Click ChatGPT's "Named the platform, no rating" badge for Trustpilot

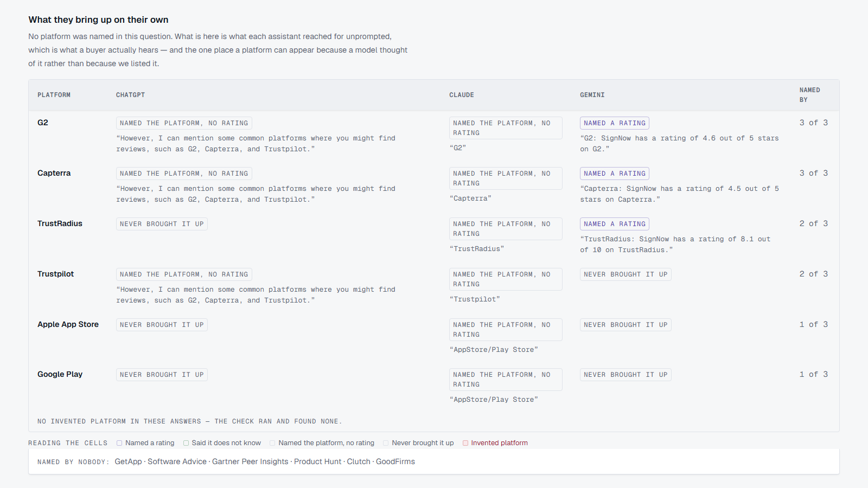click(184, 274)
